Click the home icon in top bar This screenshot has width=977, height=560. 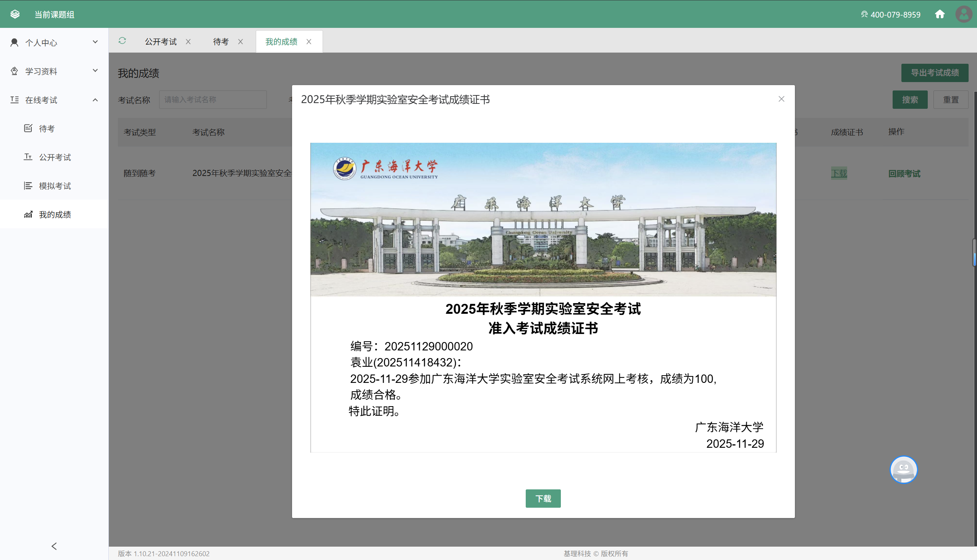click(940, 14)
